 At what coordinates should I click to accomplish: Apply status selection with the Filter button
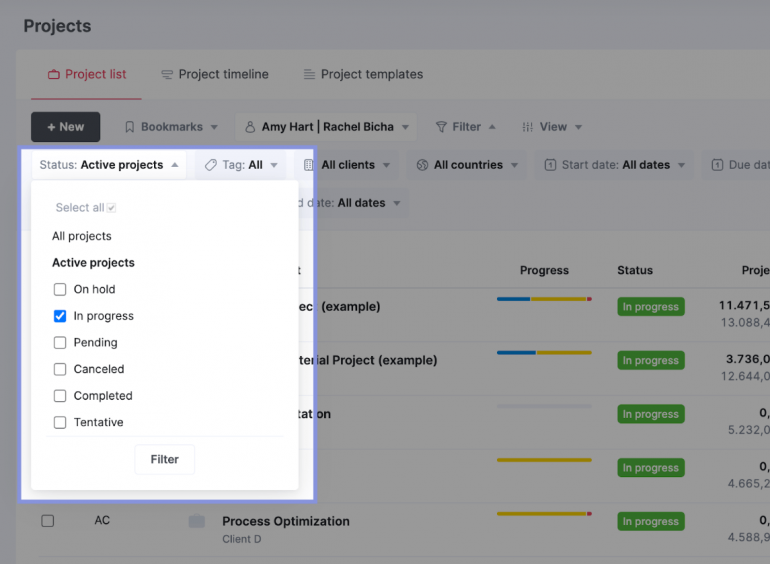165,459
